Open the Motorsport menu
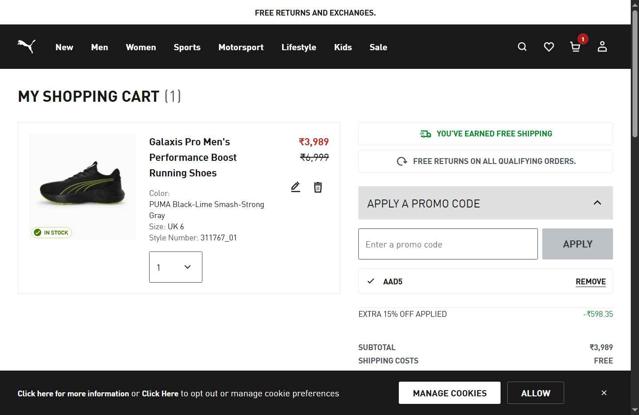 click(241, 47)
